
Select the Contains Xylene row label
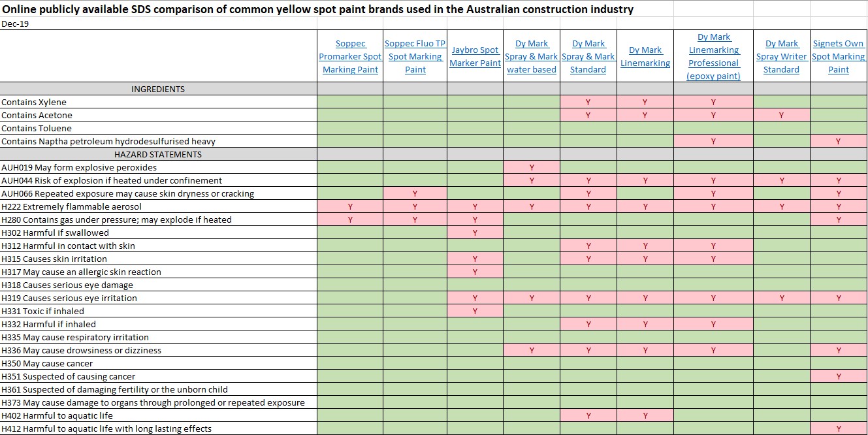[x=34, y=102]
